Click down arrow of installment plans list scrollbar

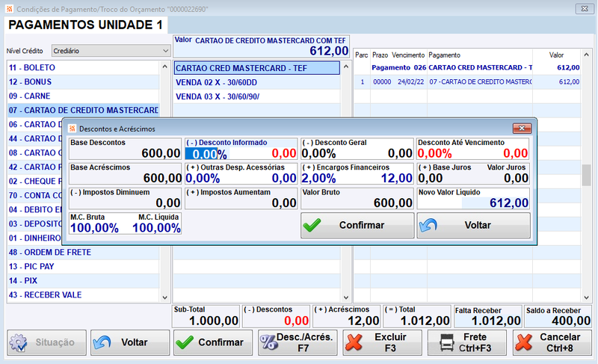[x=346, y=297]
